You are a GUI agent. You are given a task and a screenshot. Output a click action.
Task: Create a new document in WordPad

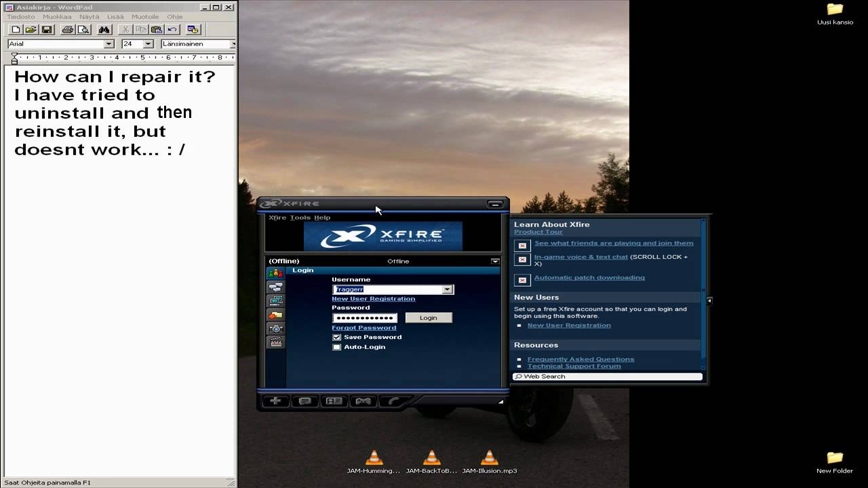[x=16, y=30]
